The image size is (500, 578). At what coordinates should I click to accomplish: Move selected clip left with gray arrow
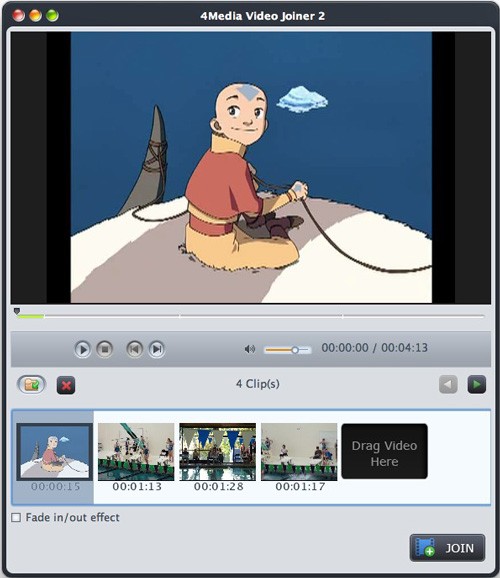[448, 384]
